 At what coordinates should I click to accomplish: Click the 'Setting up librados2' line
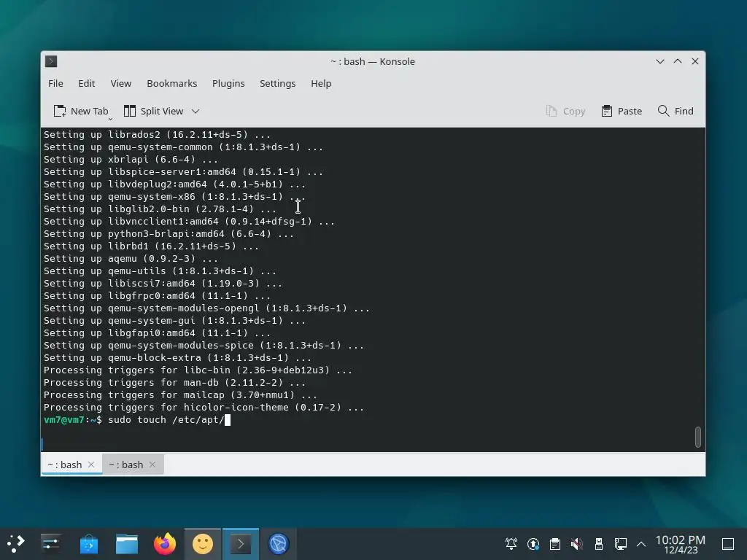pyautogui.click(x=158, y=135)
